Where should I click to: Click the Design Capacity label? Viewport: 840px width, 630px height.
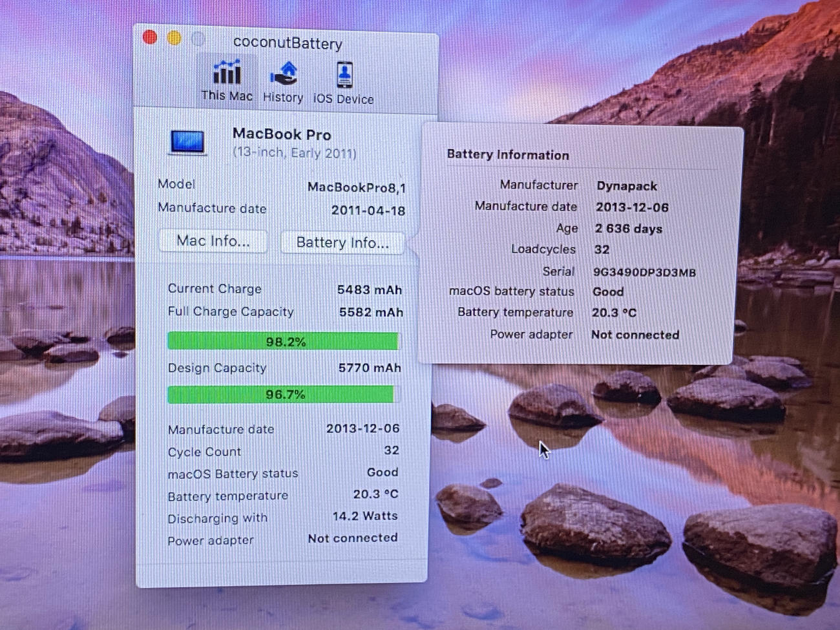click(217, 368)
